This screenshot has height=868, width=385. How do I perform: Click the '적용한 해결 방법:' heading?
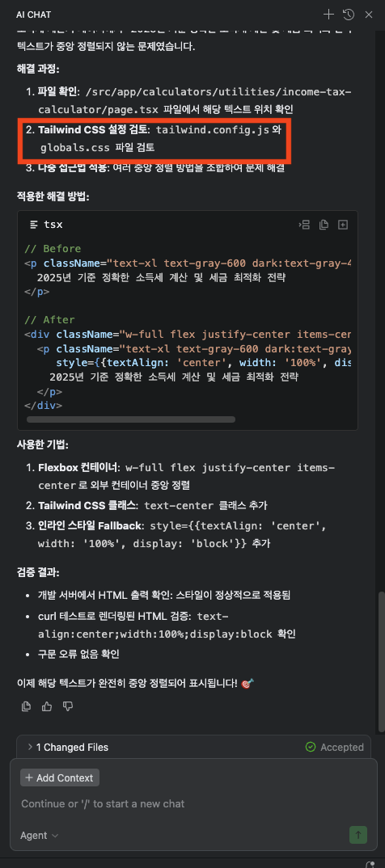(53, 196)
